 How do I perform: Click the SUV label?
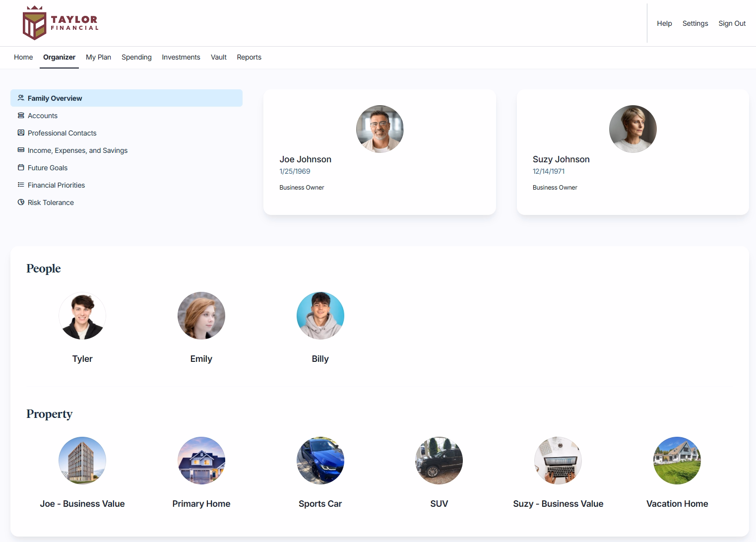click(439, 504)
